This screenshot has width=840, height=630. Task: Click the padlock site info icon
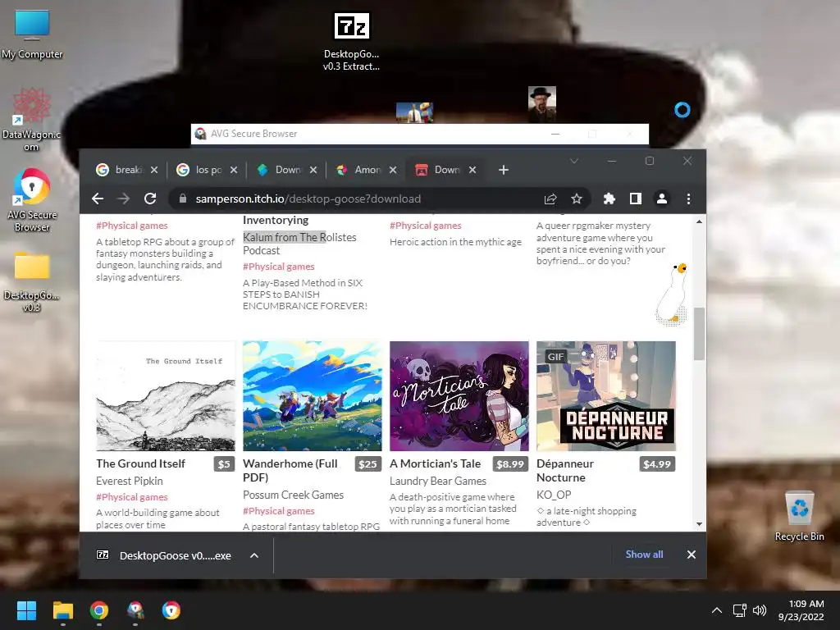click(183, 199)
